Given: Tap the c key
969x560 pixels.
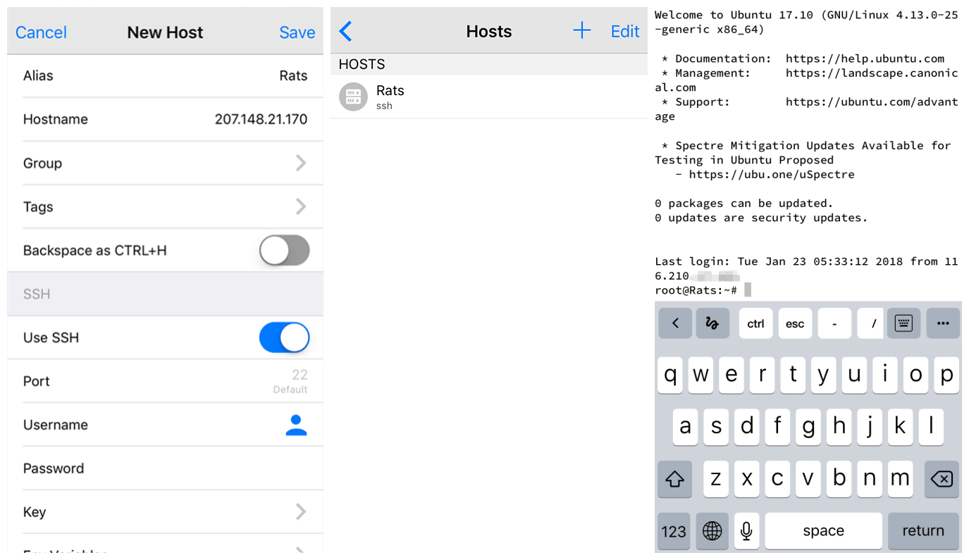Looking at the screenshot, I should tap(777, 479).
